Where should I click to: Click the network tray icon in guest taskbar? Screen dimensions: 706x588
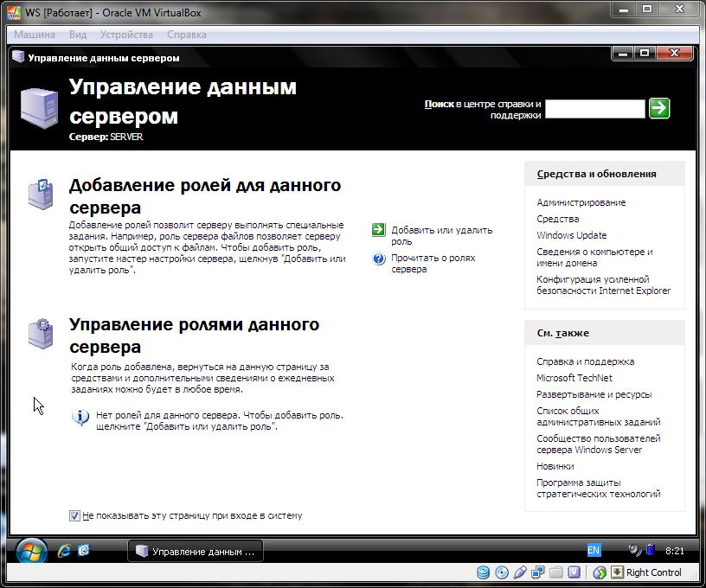(634, 550)
